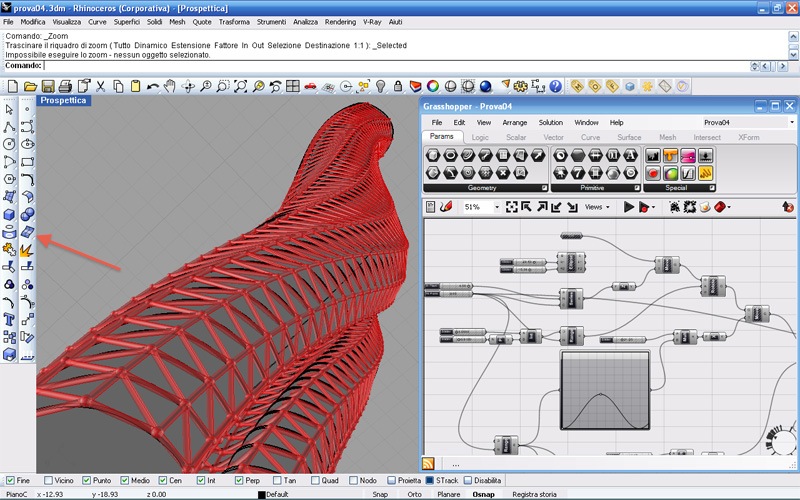Click the Grasshopper color swatch component icon

[670, 173]
